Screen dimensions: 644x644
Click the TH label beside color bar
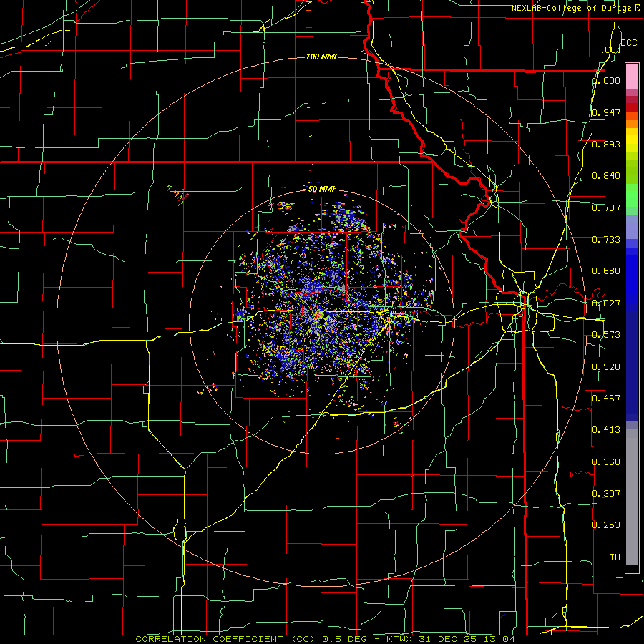615,557
